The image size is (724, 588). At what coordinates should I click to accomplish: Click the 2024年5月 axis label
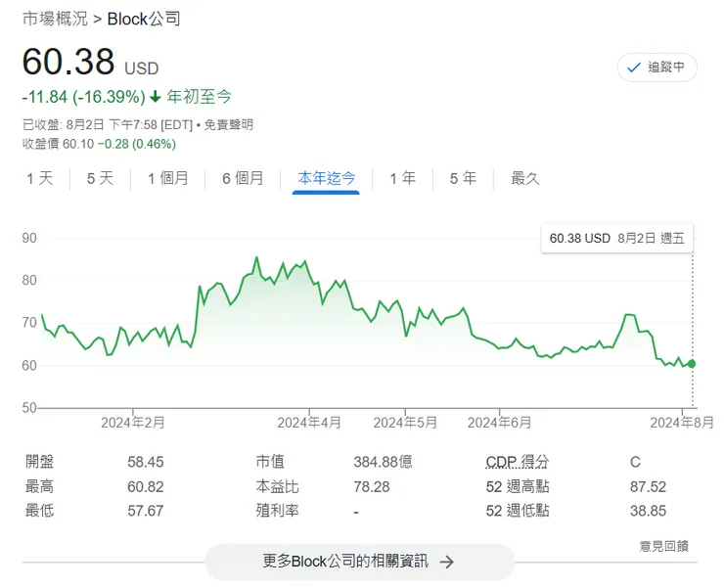pos(405,423)
